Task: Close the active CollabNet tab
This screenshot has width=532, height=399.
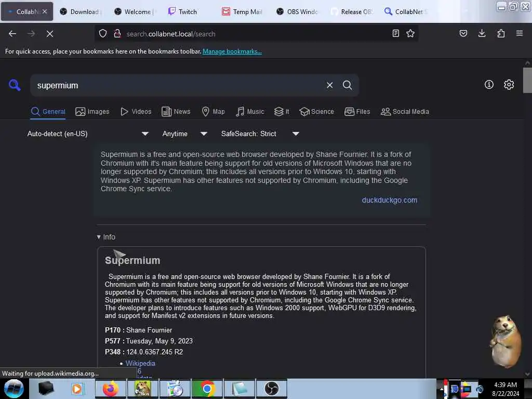Action: click(x=45, y=11)
